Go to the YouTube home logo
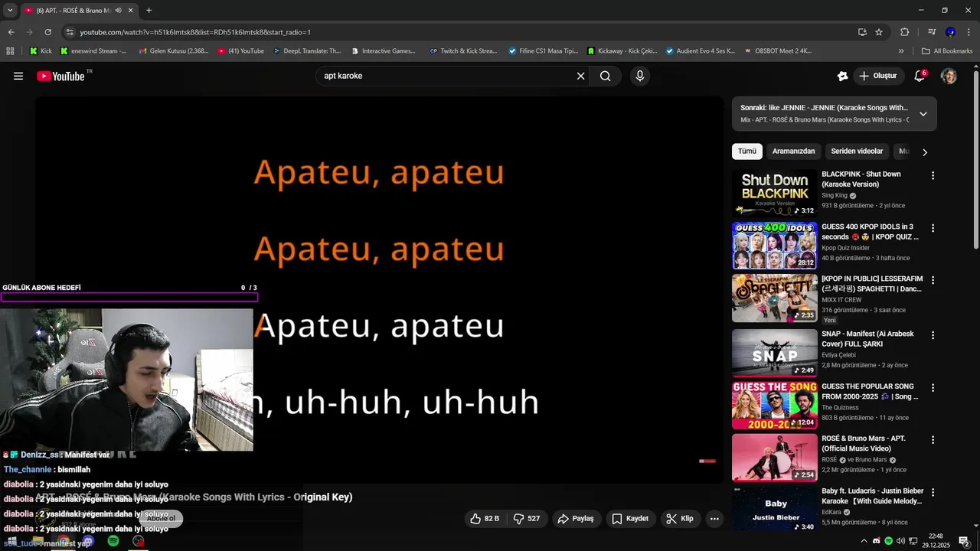Image resolution: width=980 pixels, height=551 pixels. (x=60, y=76)
